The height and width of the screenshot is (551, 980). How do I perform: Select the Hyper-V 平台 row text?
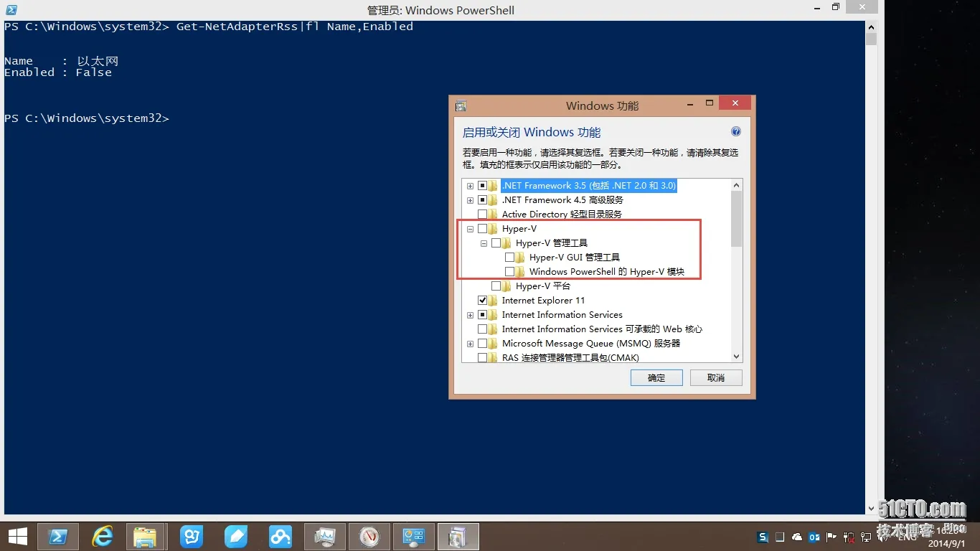(x=543, y=286)
